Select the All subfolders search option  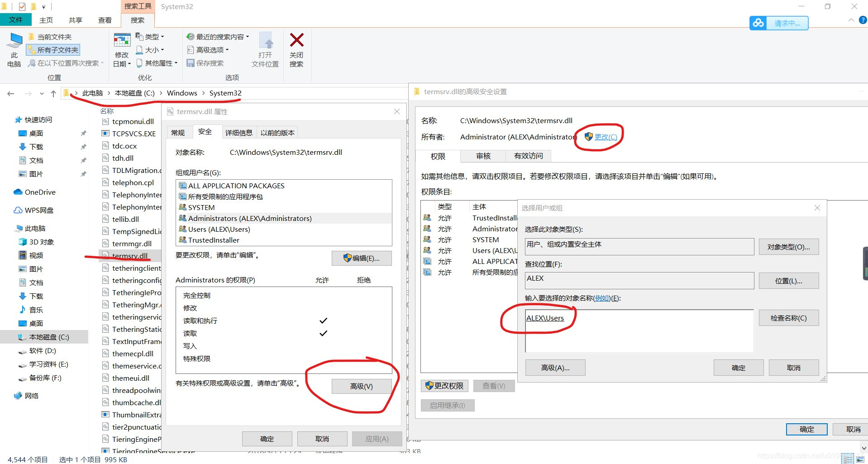coord(53,50)
